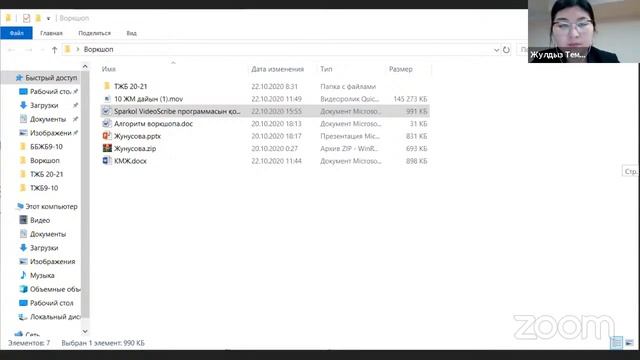Screen dimensions: 640x360
Task: Sort by Тип column header
Action: (x=326, y=69)
